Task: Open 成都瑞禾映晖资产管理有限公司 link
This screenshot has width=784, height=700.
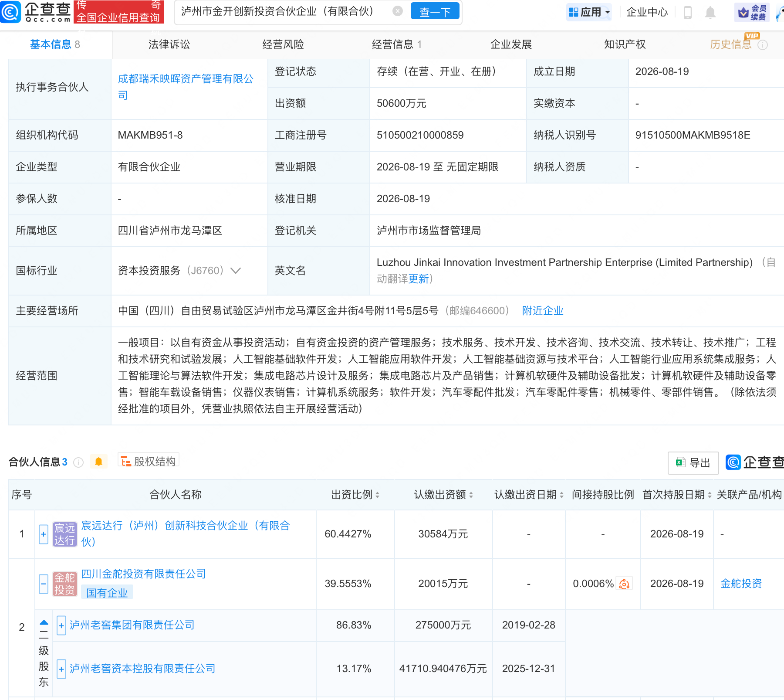Action: 186,87
